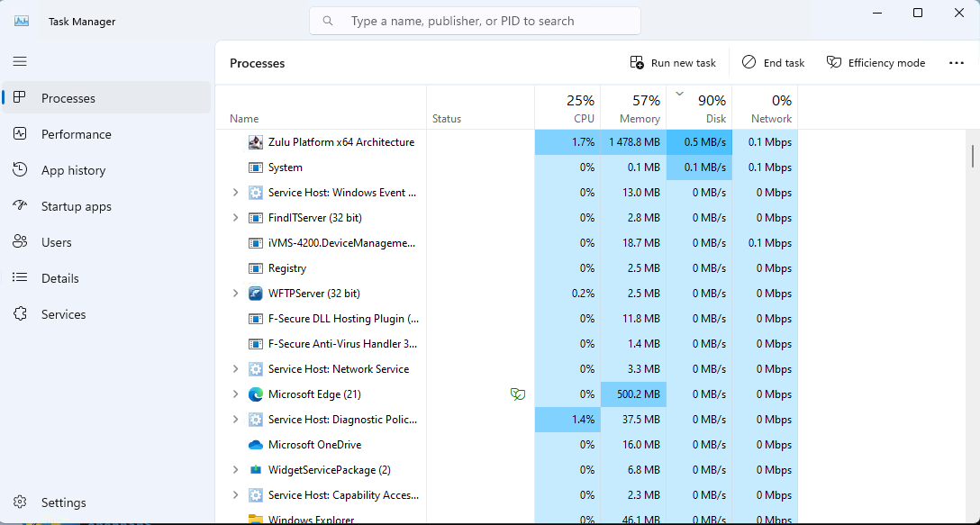Image resolution: width=980 pixels, height=525 pixels.
Task: Go to Startup apps page
Action: 106,205
